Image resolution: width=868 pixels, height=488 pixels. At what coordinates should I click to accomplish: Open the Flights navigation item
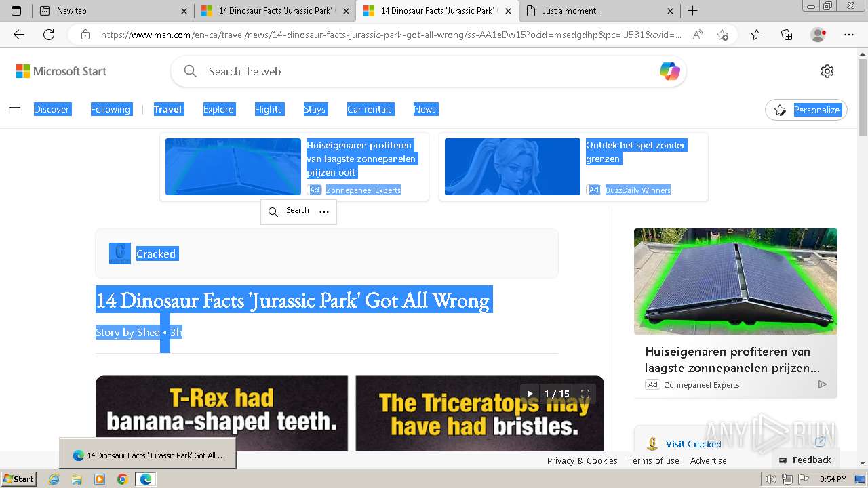coord(269,109)
